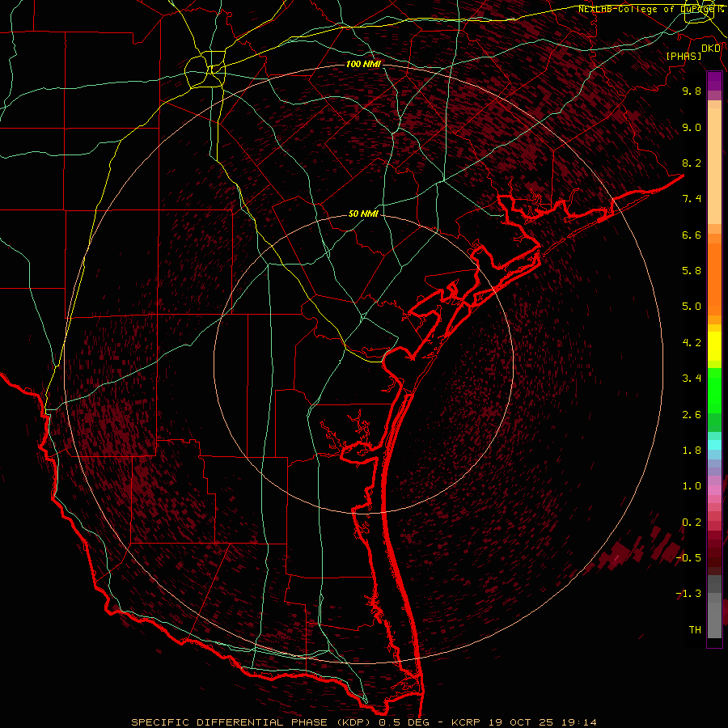This screenshot has height=728, width=728.
Task: Click the pink segment of the color bar
Action: (714, 490)
